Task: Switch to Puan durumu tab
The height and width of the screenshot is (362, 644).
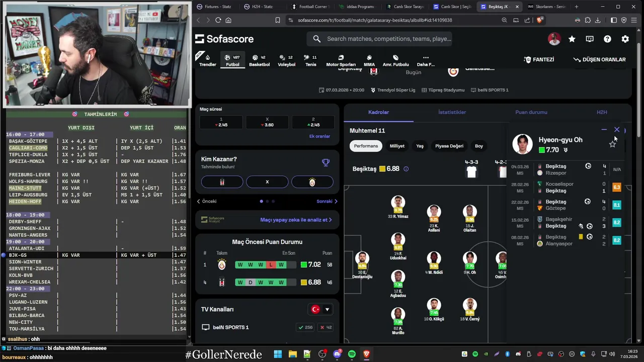Action: 531,112
